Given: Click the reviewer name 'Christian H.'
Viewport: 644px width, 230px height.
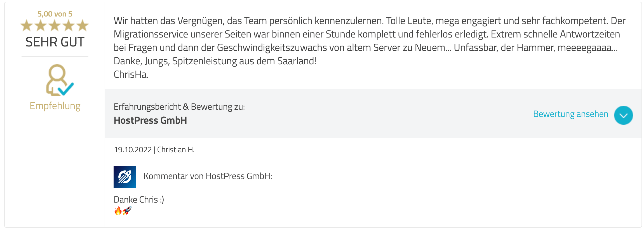Looking at the screenshot, I should point(176,149).
